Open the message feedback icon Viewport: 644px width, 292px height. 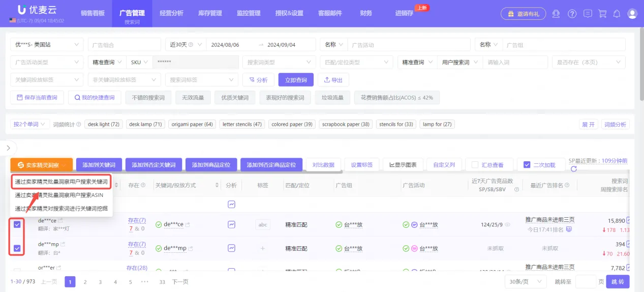(x=588, y=14)
